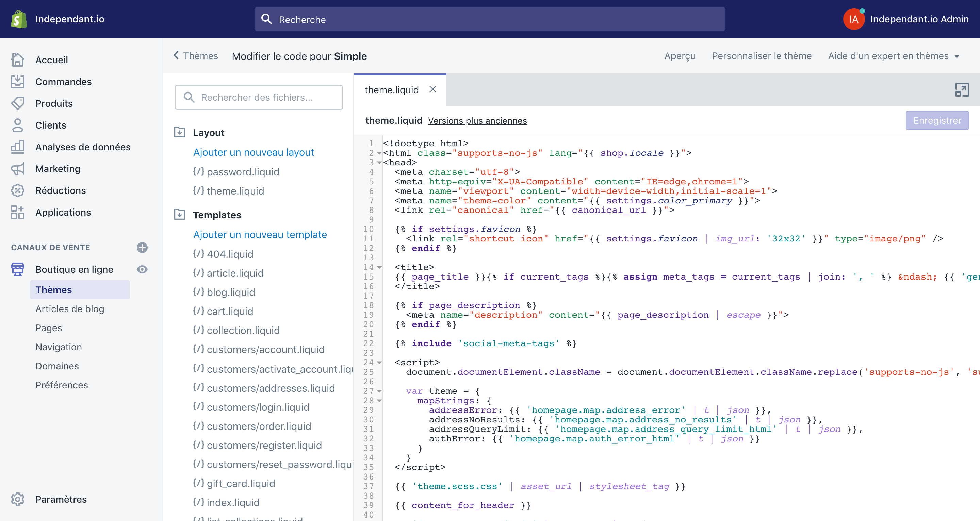980x521 pixels.
Task: Click magnifier icon in top search bar
Action: pos(267,19)
